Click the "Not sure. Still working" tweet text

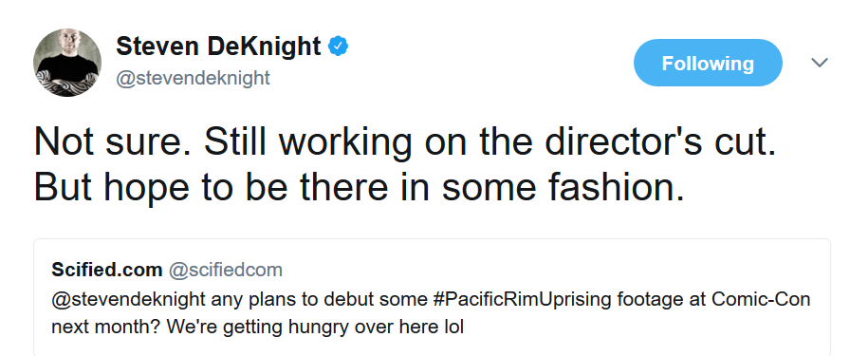223,141
